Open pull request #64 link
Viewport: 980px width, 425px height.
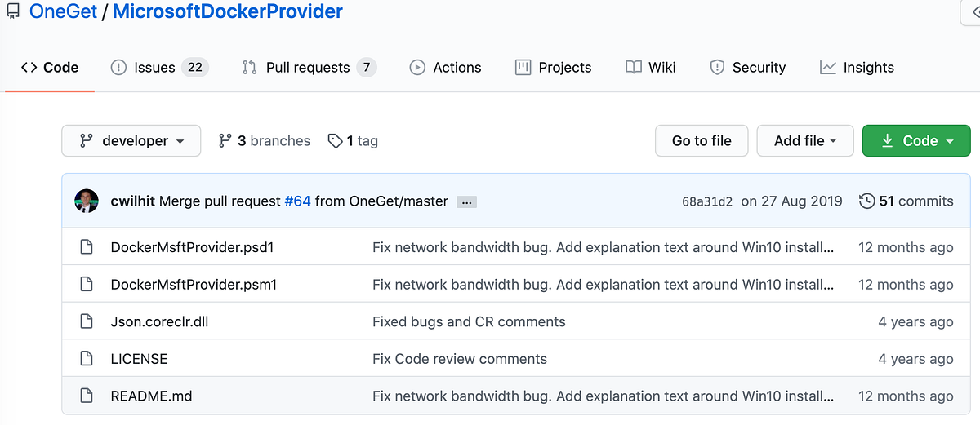297,201
